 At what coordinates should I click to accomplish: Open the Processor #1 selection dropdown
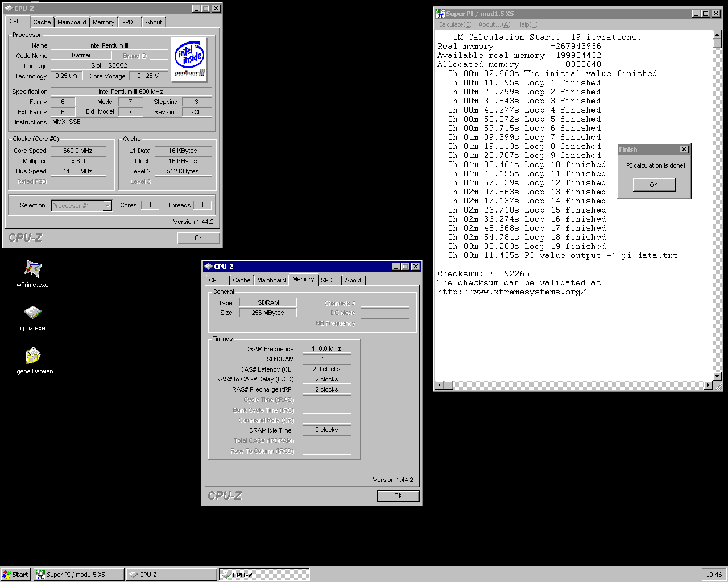107,206
